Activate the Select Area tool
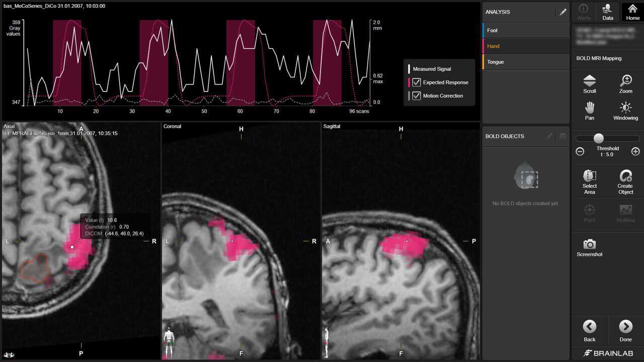 589,181
